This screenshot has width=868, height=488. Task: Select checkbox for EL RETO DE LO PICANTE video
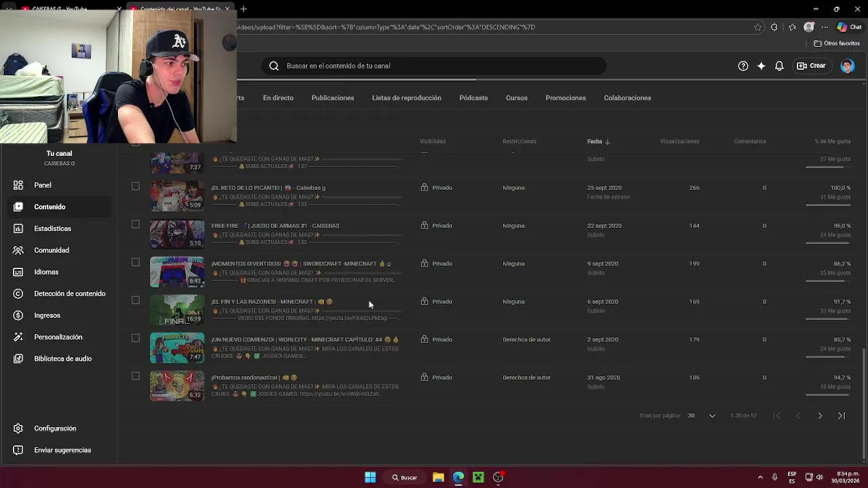[x=136, y=186]
